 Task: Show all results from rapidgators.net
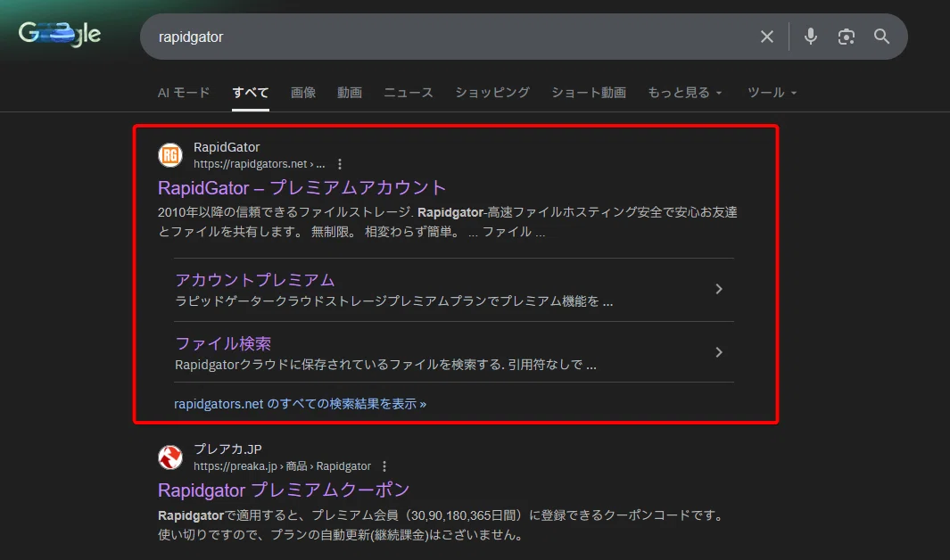point(300,404)
